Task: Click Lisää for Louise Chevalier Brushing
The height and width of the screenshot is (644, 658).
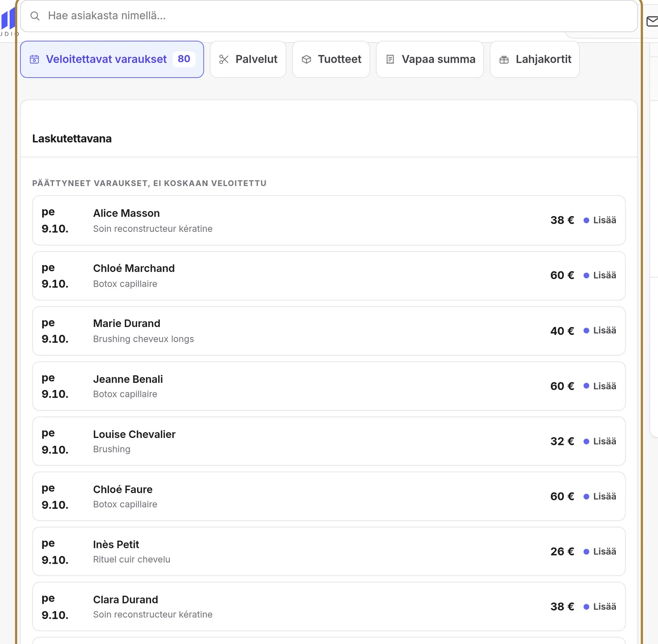Action: point(600,441)
